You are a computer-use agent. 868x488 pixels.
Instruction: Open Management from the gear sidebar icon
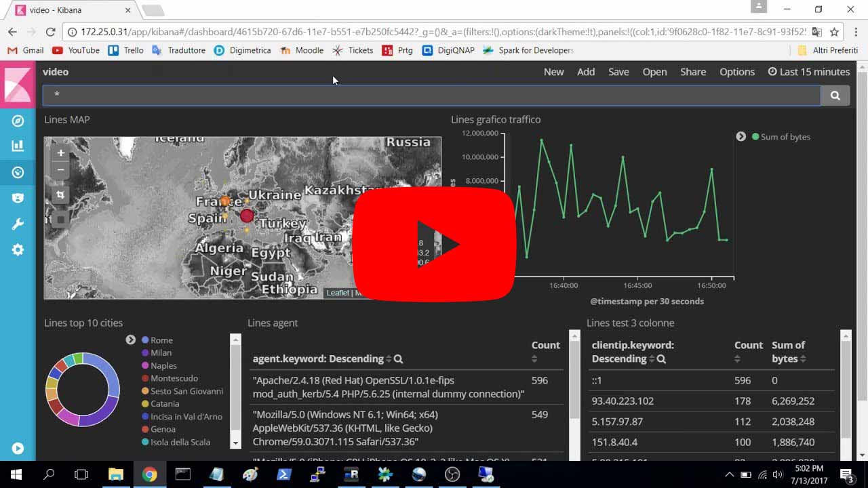point(18,250)
